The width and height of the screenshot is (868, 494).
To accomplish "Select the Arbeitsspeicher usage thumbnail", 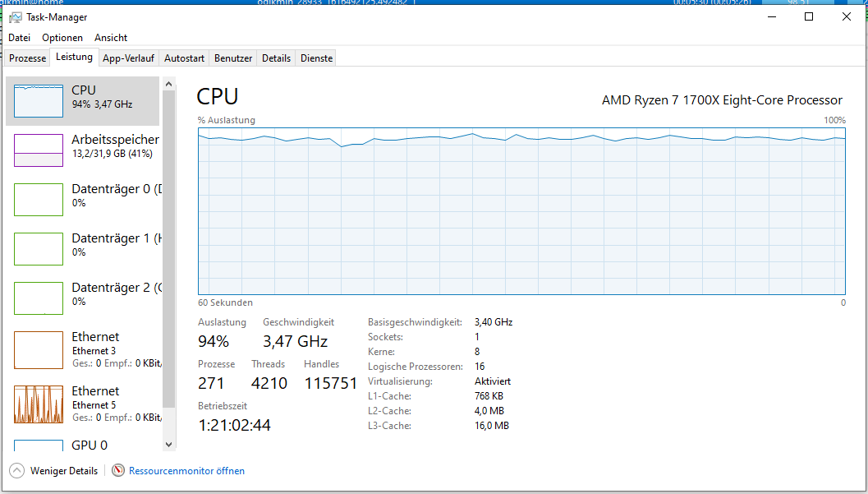I will coord(39,150).
